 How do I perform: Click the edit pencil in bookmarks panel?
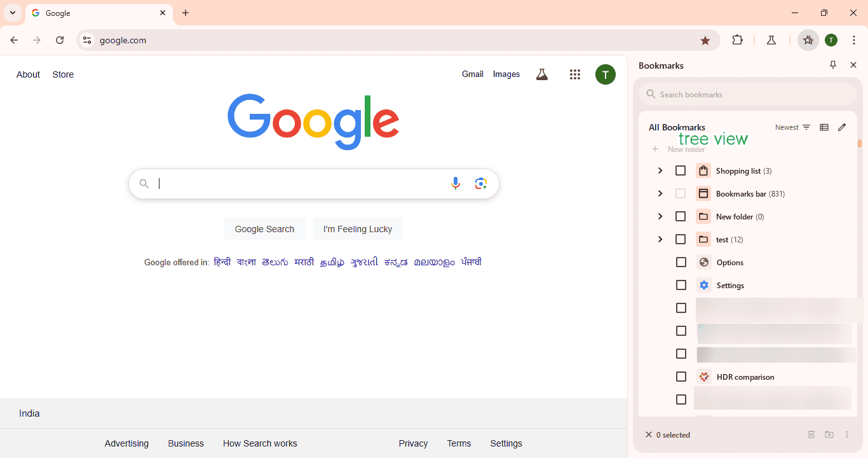(842, 127)
